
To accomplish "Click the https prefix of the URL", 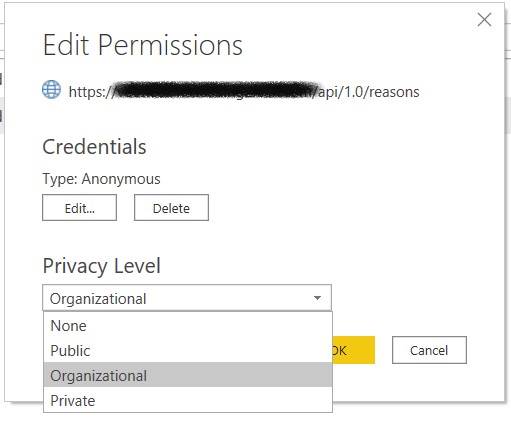I will point(87,92).
